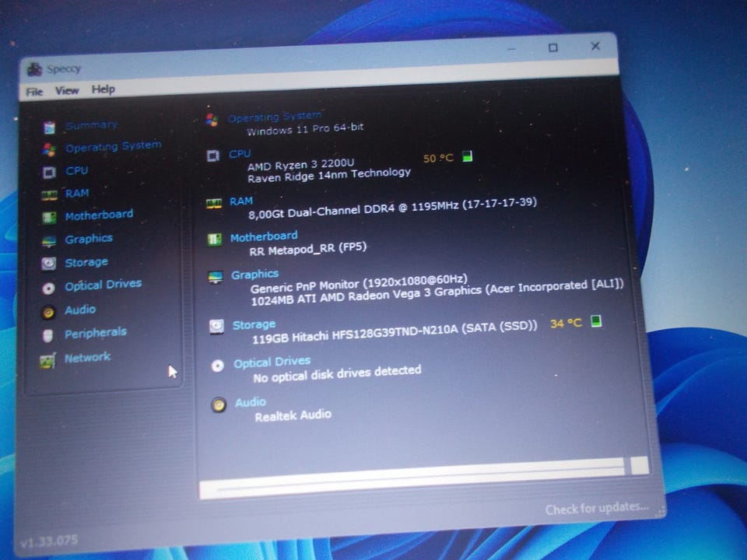Viewport: 747px width, 560px height.
Task: Click the Operating System flag icon in sidebar
Action: click(48, 149)
